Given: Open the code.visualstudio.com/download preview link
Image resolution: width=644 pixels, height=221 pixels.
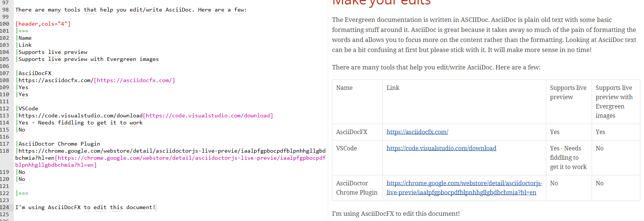Looking at the screenshot, I should pyautogui.click(x=441, y=148).
